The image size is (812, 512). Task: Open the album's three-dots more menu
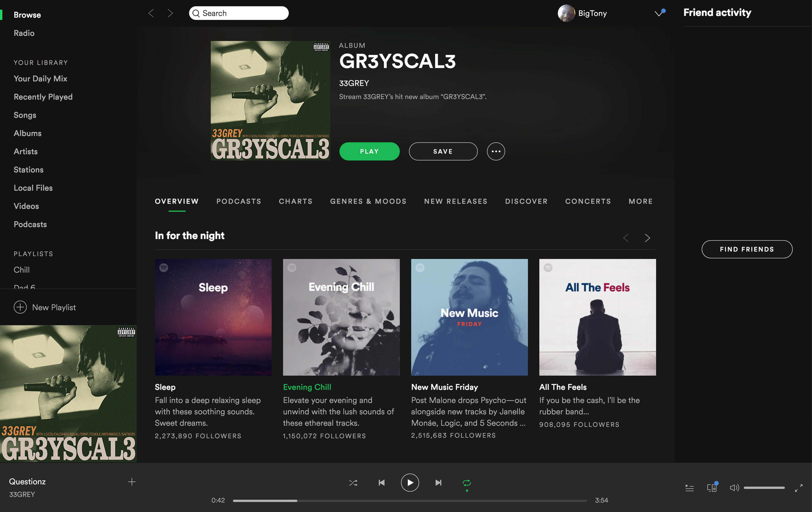click(496, 151)
